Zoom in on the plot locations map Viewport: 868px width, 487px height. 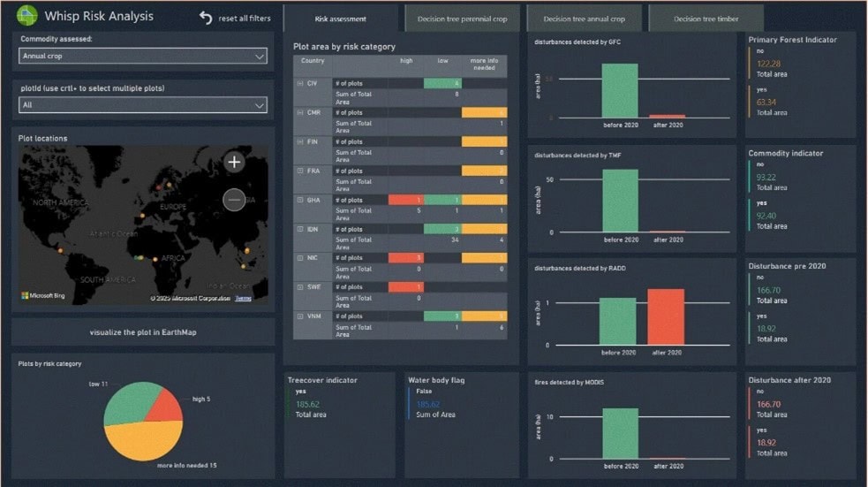(234, 162)
